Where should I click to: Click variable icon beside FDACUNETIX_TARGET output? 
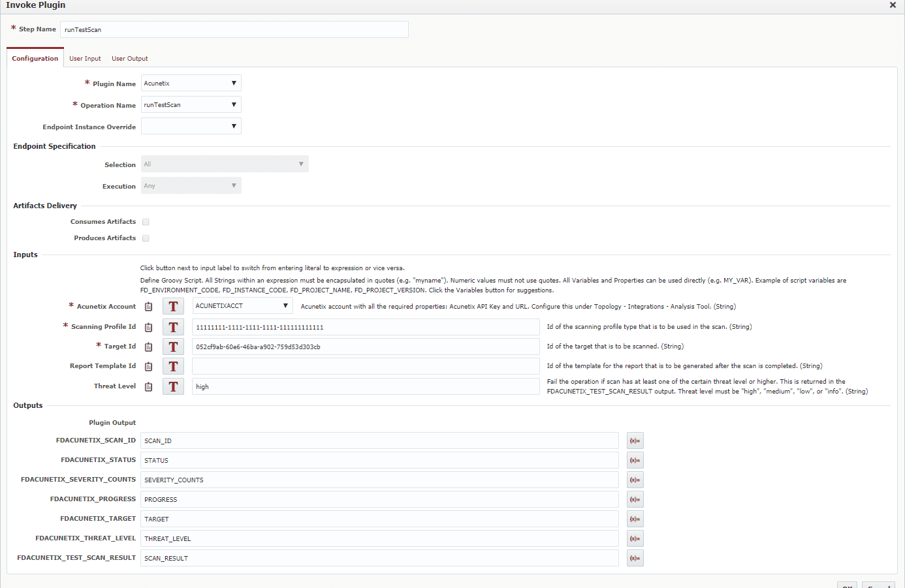tap(635, 519)
